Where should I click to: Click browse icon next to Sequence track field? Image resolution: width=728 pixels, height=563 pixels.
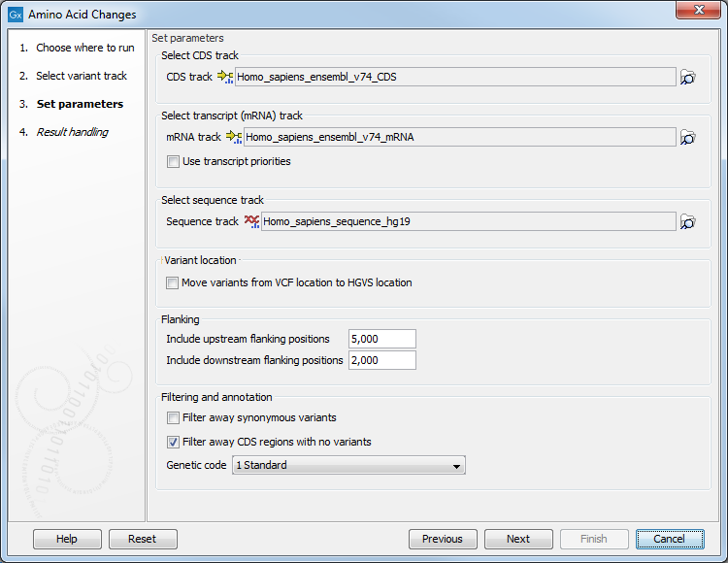[687, 222]
